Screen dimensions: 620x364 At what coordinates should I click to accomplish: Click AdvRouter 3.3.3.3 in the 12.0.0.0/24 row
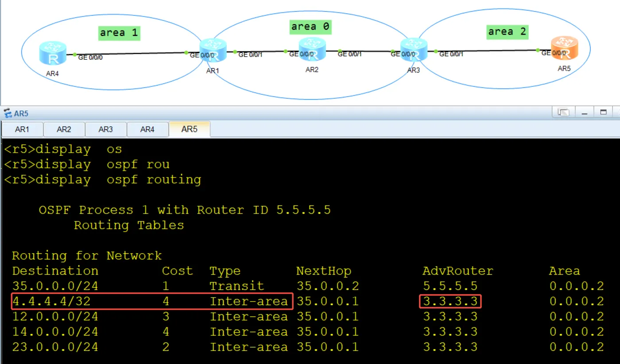tap(450, 317)
